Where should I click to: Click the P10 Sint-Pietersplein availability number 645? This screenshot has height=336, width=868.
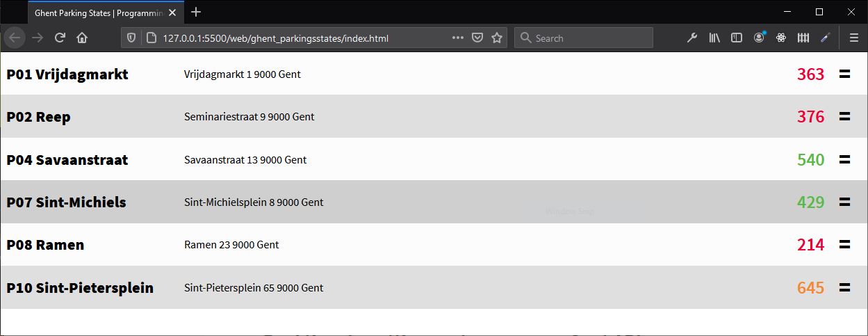(810, 288)
